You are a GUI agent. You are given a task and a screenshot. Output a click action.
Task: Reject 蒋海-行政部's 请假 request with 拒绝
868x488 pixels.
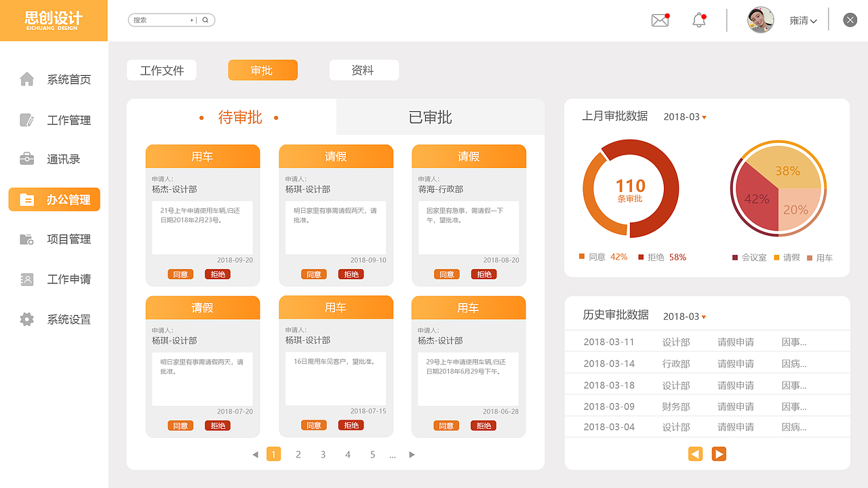pos(483,274)
